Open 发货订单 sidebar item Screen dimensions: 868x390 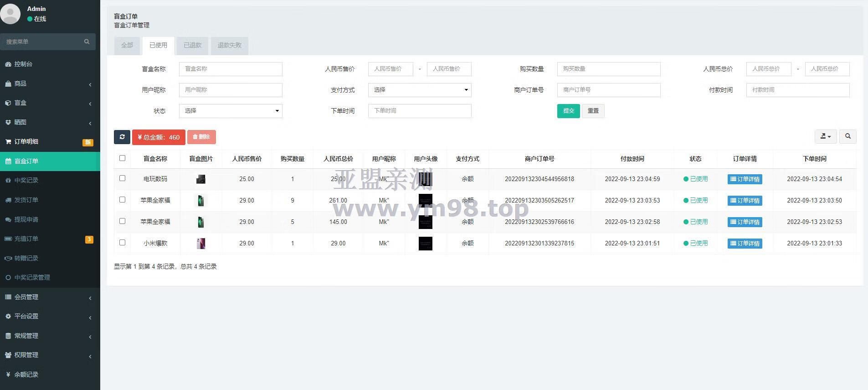50,200
